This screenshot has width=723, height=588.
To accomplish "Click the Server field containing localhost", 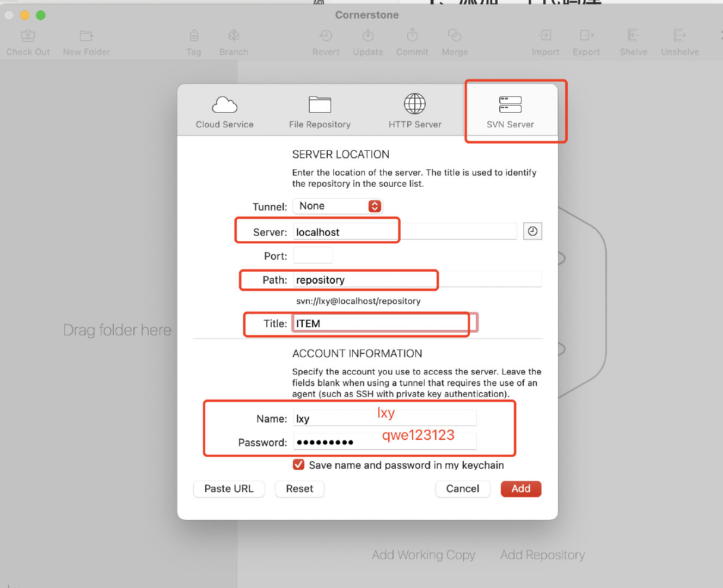I will pos(405,231).
